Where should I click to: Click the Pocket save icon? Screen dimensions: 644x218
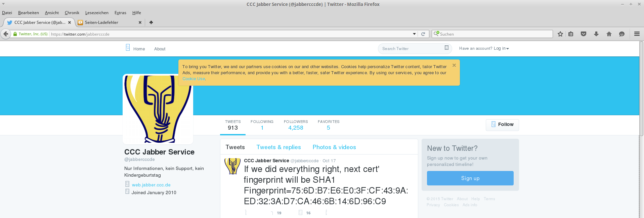tap(584, 34)
